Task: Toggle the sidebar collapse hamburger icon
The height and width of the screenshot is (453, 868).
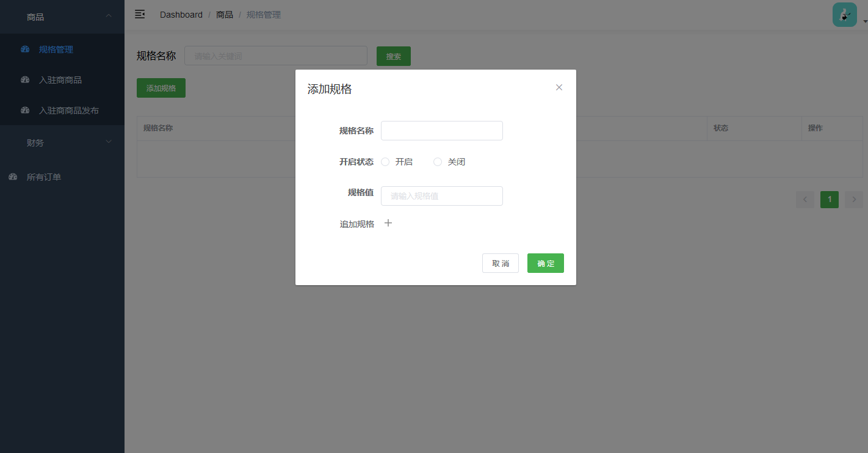Action: (x=140, y=14)
